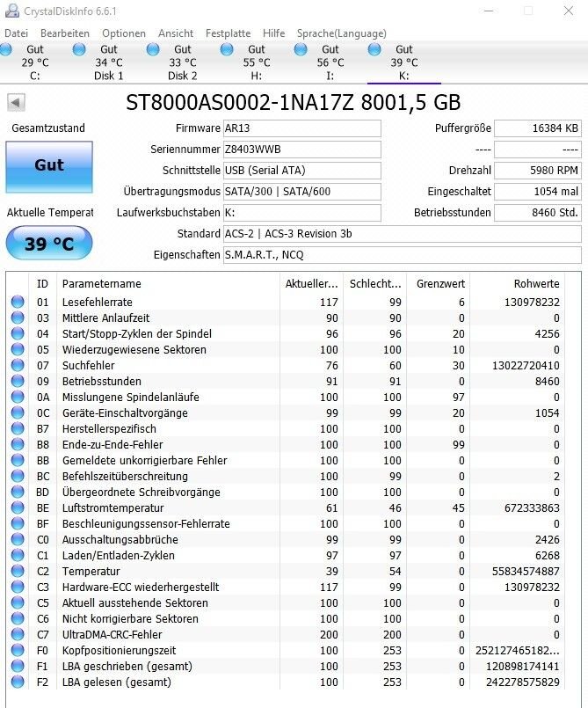Click the Eigenschaften field S.M.A.R.T., NCQ
588x708 pixels.
tap(402, 255)
